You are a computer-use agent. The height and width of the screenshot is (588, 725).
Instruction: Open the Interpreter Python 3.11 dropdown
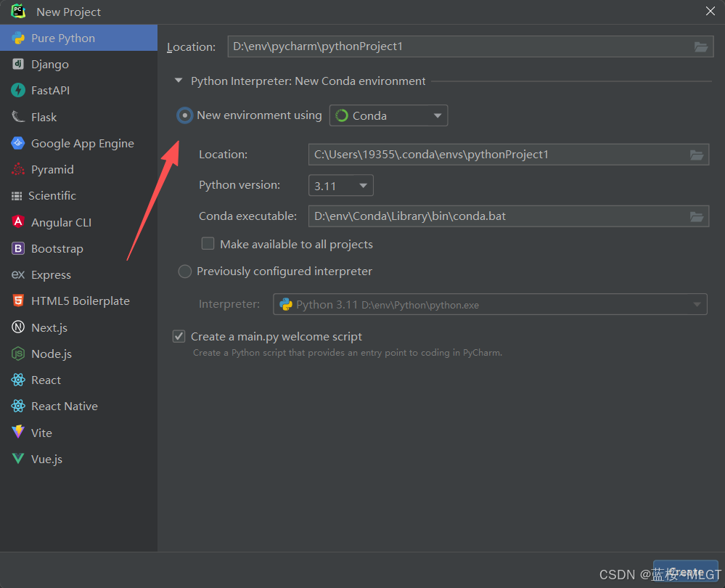[490, 304]
